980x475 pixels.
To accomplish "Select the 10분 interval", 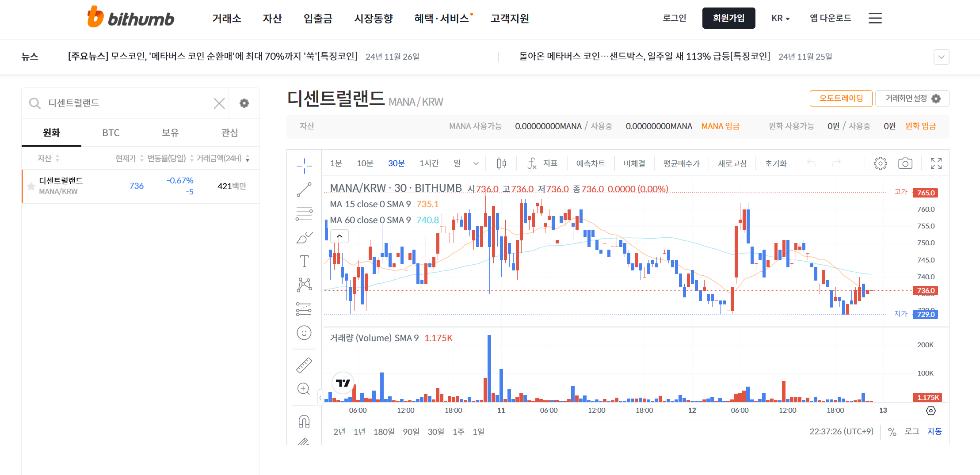I will (365, 163).
